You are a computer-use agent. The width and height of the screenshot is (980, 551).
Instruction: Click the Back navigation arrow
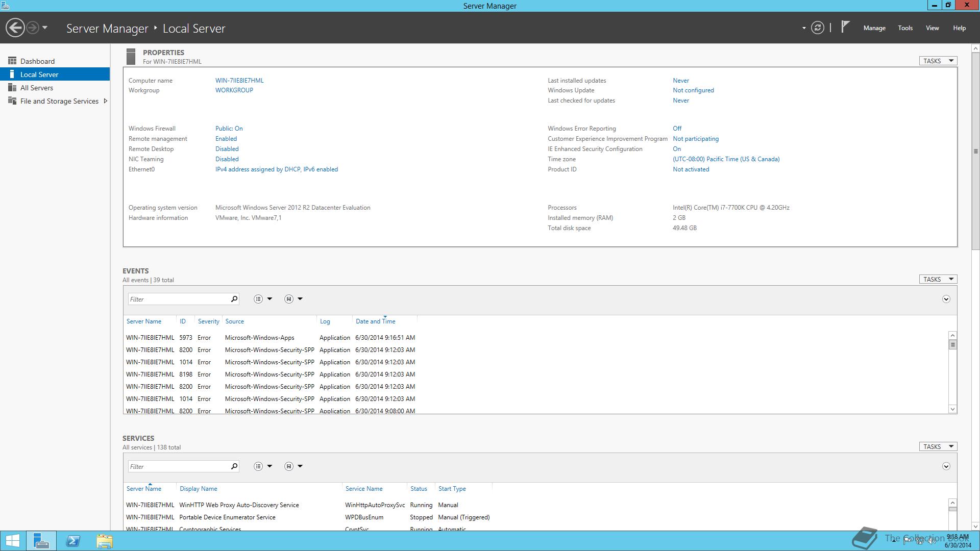point(15,28)
